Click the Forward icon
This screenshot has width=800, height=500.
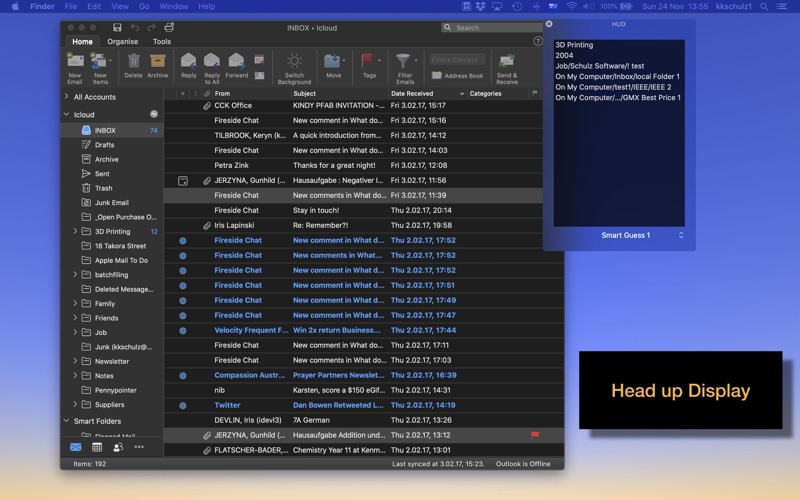point(236,61)
